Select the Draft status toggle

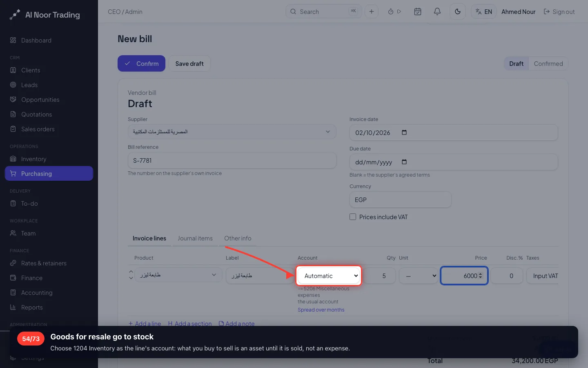[x=516, y=63]
